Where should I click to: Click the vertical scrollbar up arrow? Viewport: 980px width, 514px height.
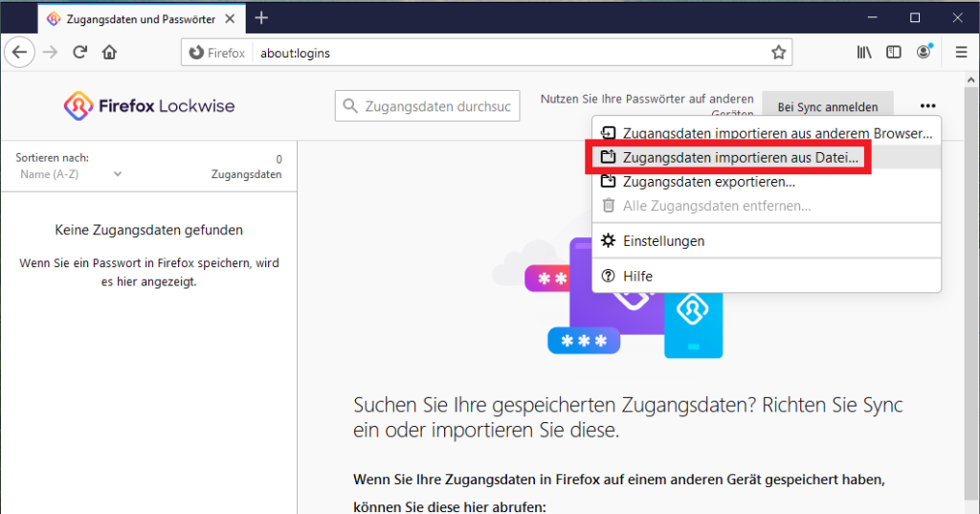click(970, 80)
